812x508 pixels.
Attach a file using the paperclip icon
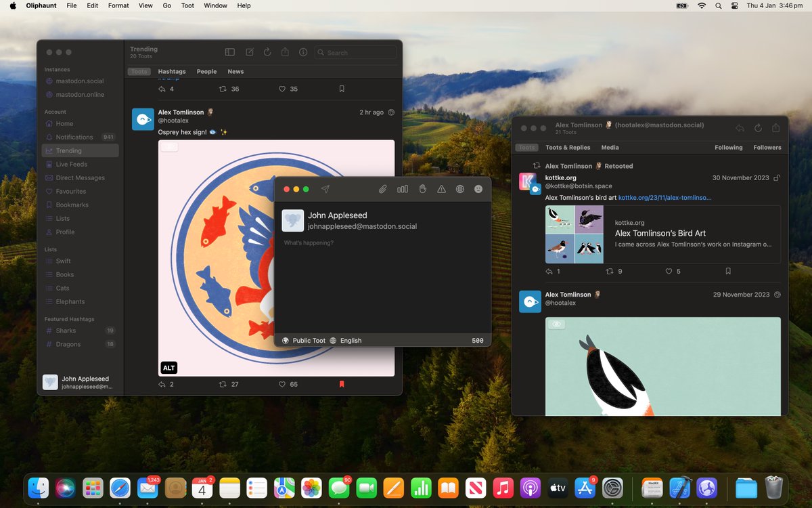(382, 189)
